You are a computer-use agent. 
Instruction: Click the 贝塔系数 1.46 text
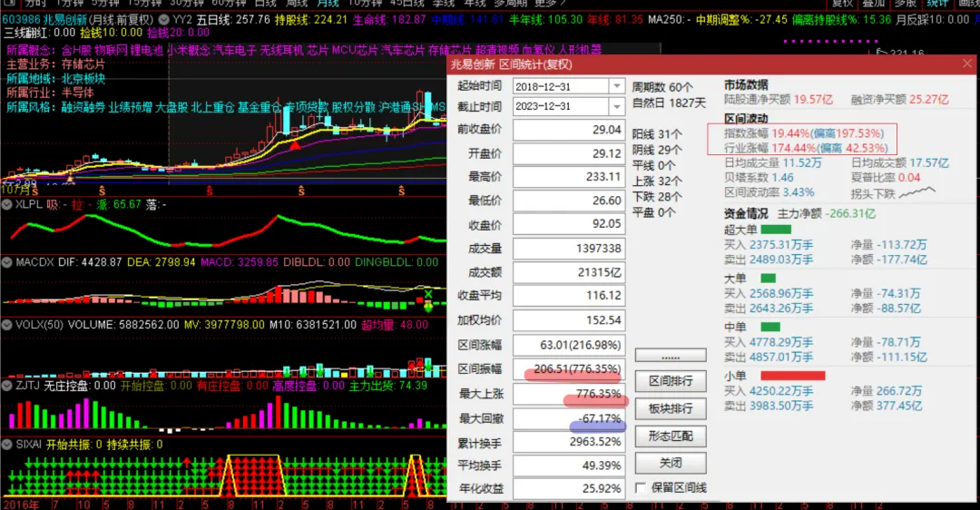coord(759,178)
